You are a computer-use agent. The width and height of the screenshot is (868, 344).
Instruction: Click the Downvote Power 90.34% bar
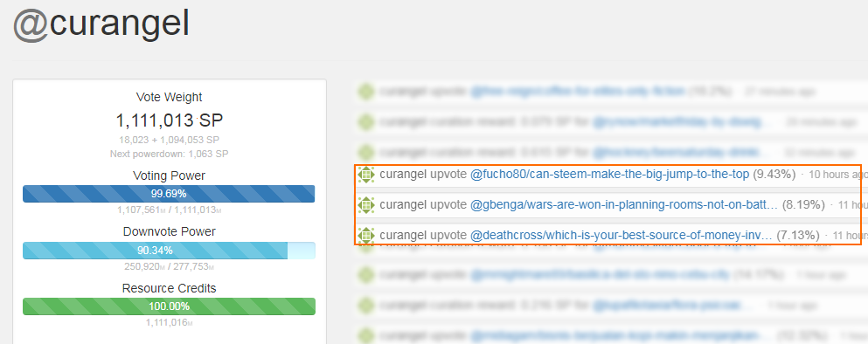coord(169,251)
